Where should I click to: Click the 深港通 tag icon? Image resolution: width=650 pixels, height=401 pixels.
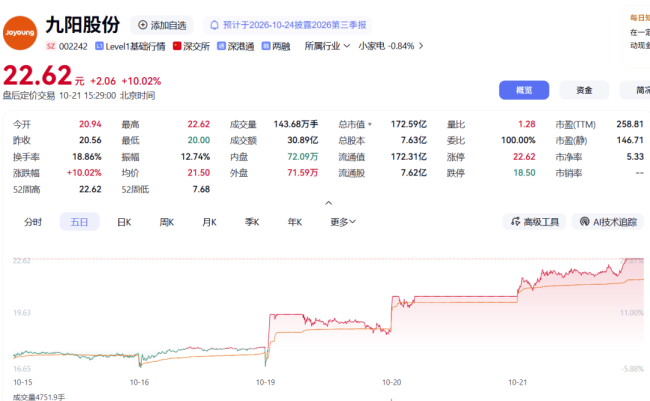pos(222,46)
